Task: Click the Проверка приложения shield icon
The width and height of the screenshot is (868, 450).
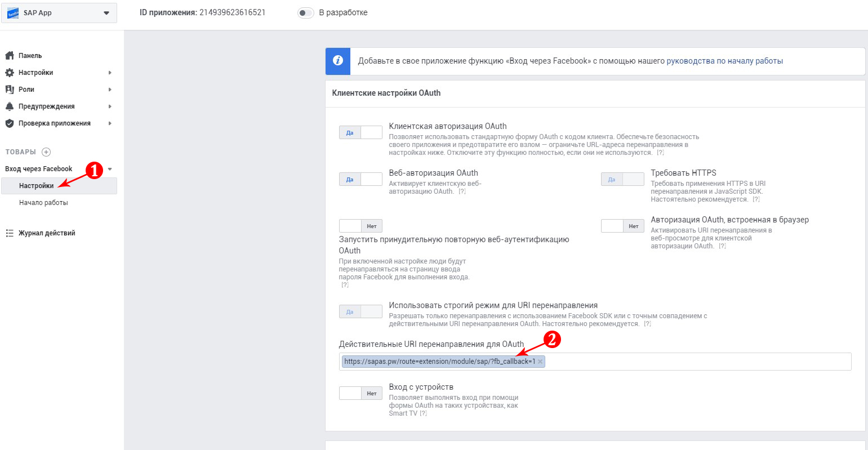Action: pos(10,123)
